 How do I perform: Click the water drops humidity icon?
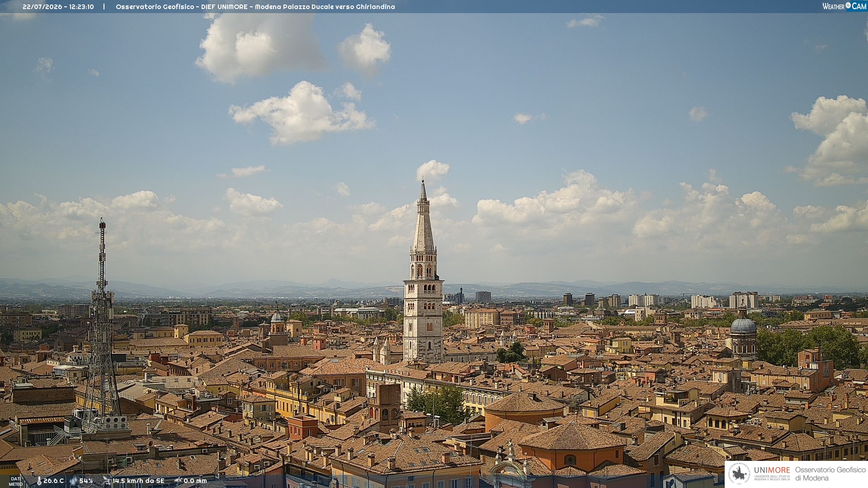pos(74,481)
